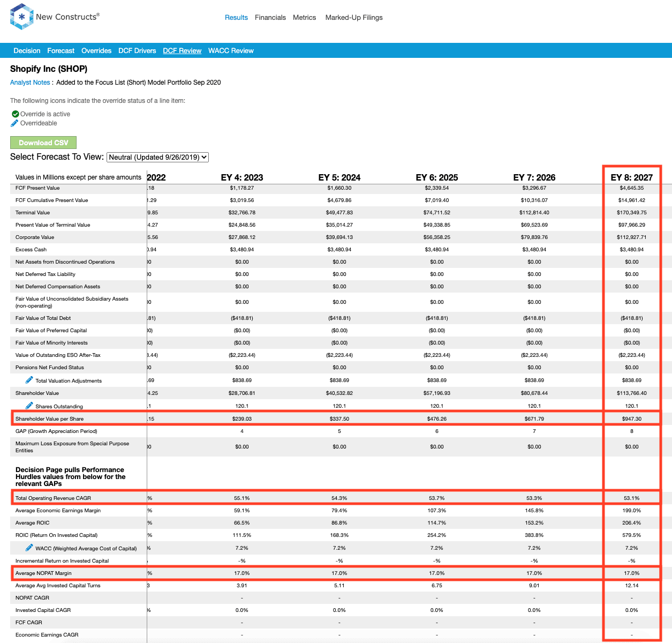Click the Average Avg Invested Capital Turns label
The height and width of the screenshot is (643, 672).
click(58, 586)
